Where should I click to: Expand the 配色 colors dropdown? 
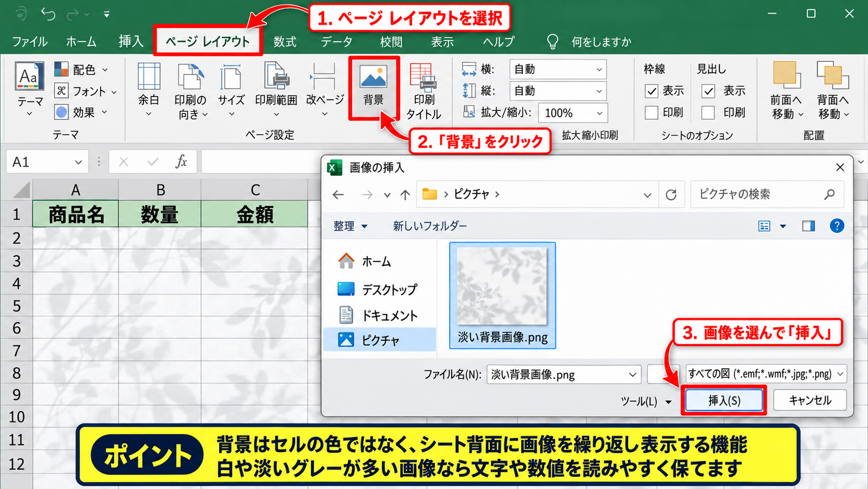pos(105,69)
